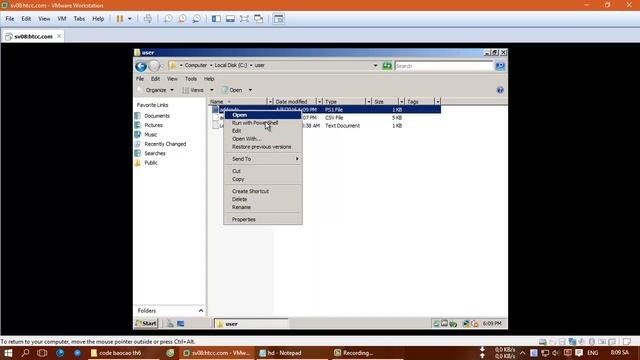
Task: Choose Open With... in context menu
Action: click(263, 139)
